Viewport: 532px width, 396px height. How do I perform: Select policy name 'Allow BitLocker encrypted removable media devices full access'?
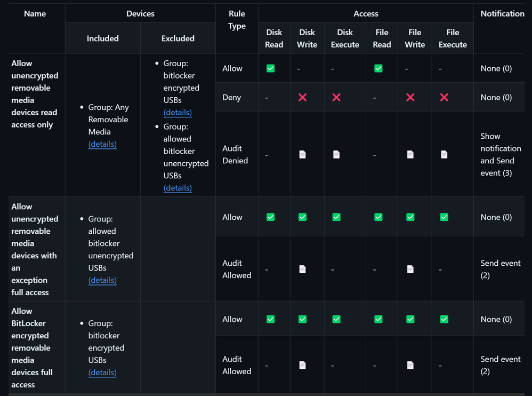click(32, 348)
